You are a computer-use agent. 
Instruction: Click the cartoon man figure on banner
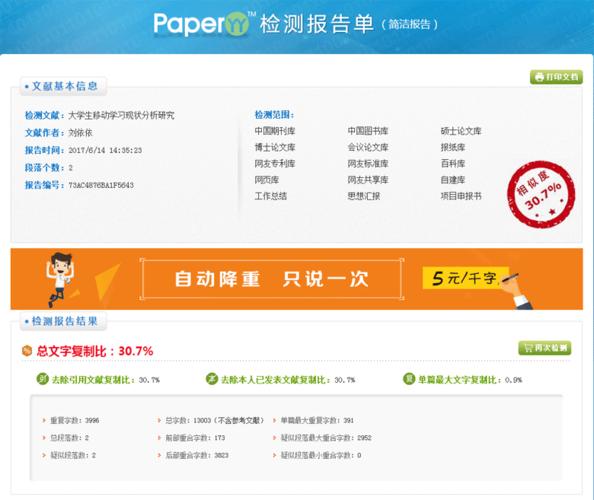(x=59, y=279)
